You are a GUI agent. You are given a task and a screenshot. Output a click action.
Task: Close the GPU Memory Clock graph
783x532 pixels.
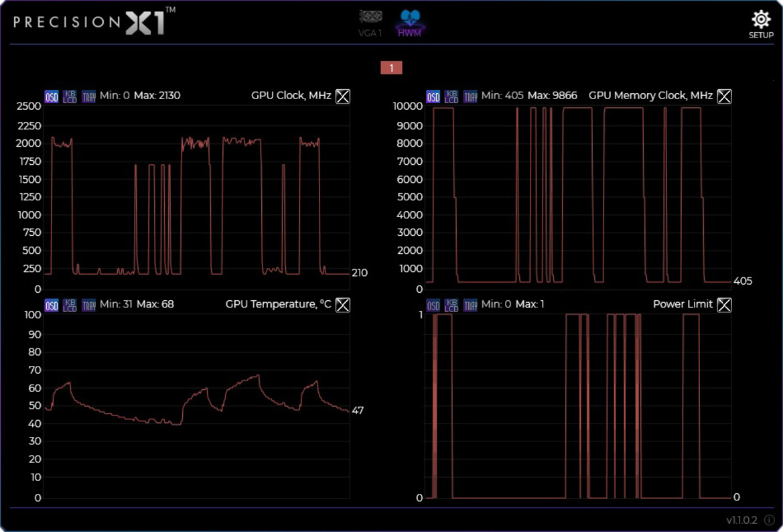tap(724, 96)
